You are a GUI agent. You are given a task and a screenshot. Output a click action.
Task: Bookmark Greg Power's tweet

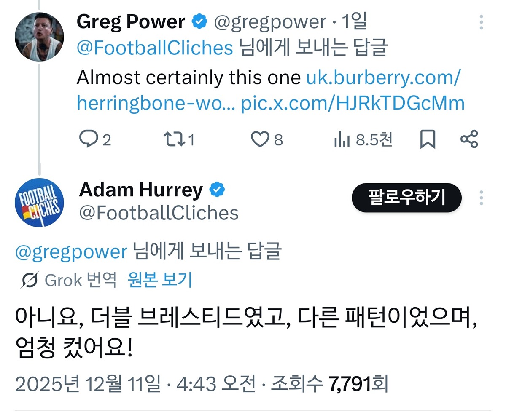coord(428,139)
